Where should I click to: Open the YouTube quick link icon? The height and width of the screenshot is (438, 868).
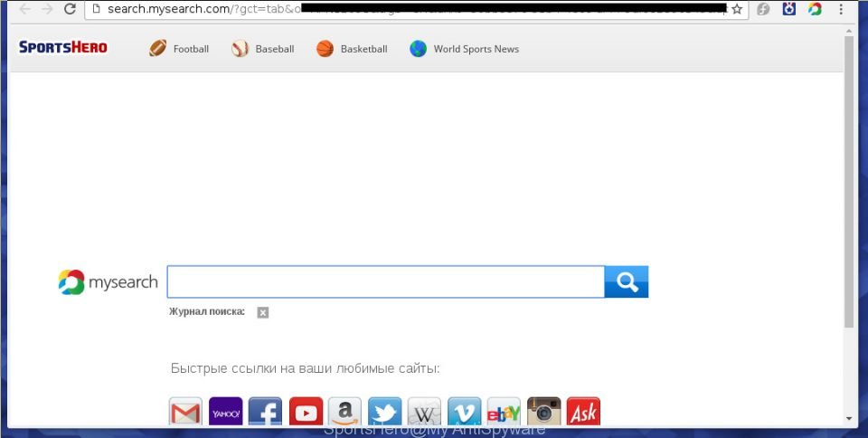(x=306, y=411)
